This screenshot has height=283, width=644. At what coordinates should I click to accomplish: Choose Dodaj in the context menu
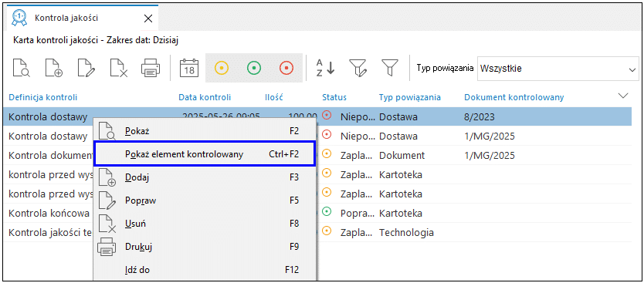click(205, 177)
